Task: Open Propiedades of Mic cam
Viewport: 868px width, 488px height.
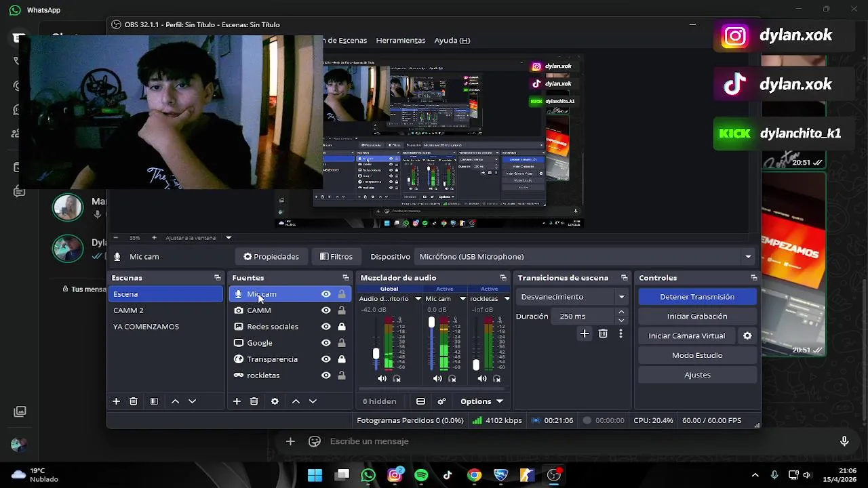Action: pyautogui.click(x=271, y=257)
